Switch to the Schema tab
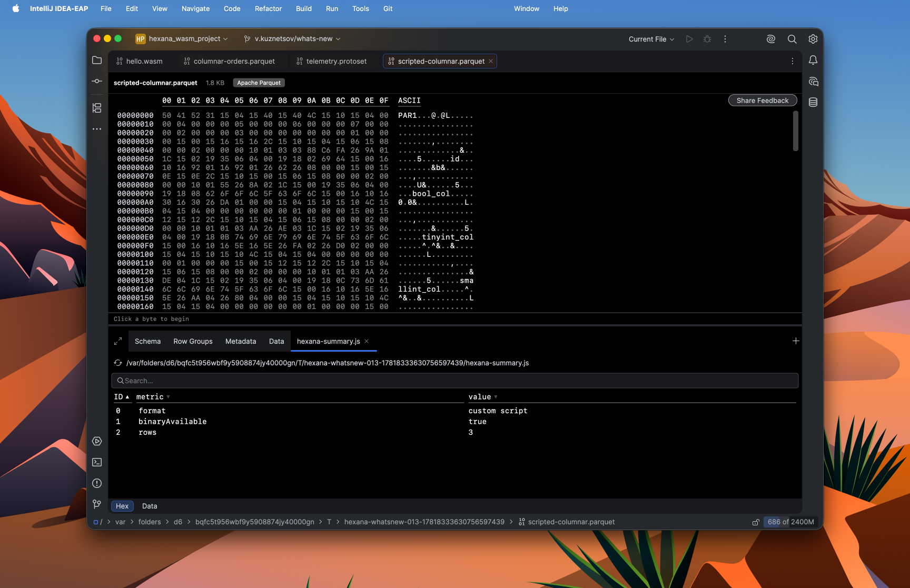 click(x=147, y=341)
